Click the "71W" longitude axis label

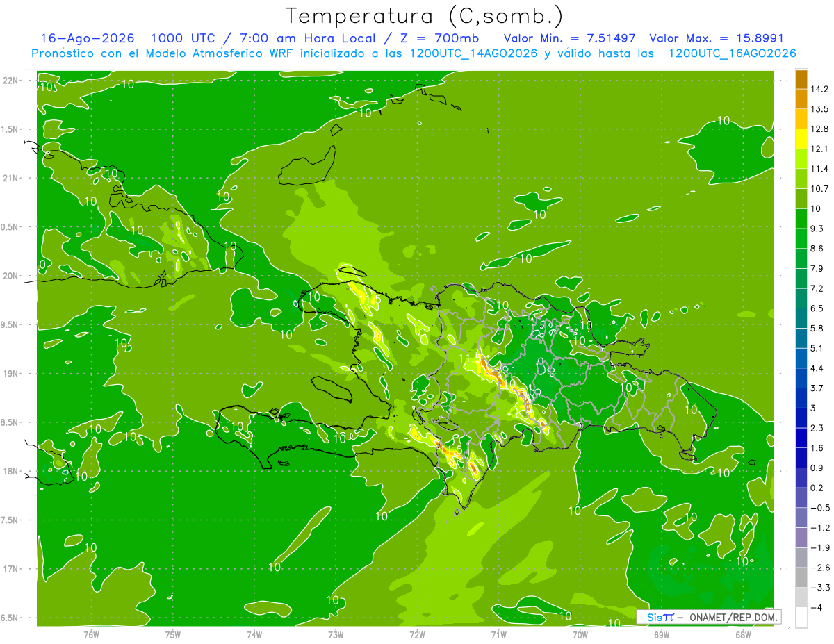(x=498, y=634)
